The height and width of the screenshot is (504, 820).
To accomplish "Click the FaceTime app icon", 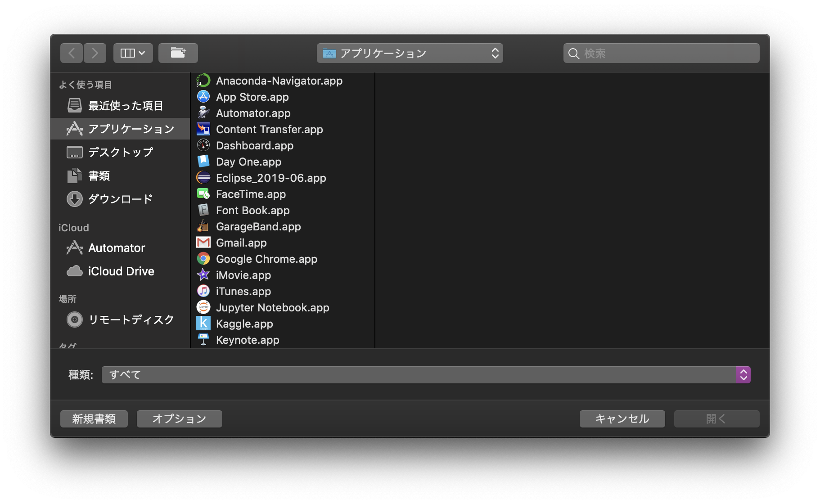I will pos(203,194).
